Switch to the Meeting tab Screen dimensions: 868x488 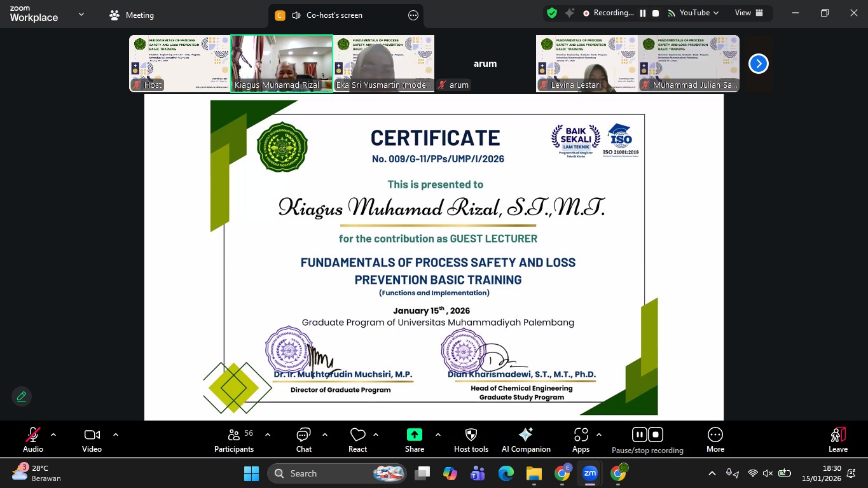tap(132, 15)
